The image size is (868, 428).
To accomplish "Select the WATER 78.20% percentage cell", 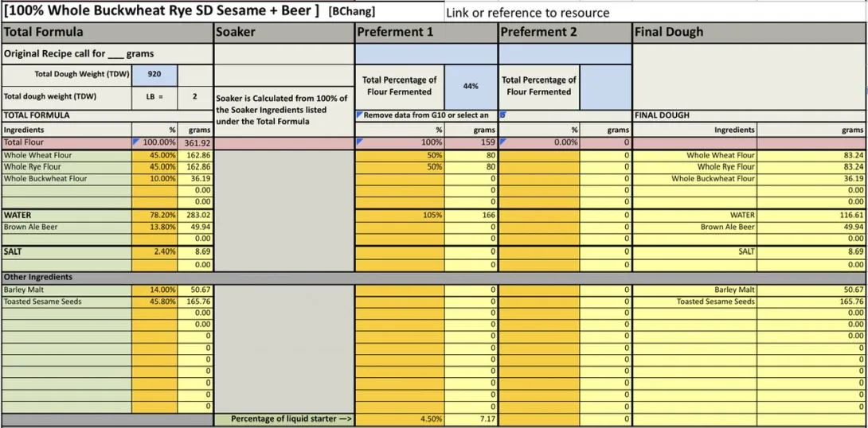I will click(154, 215).
